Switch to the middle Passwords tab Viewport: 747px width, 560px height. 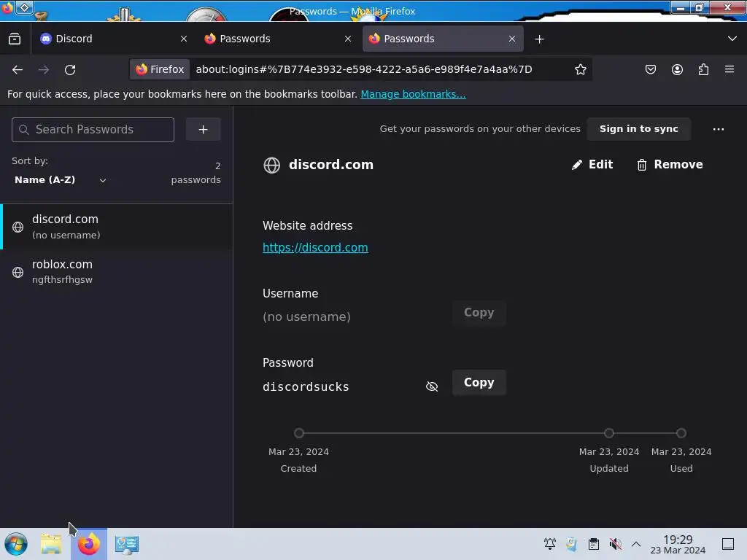(x=277, y=39)
